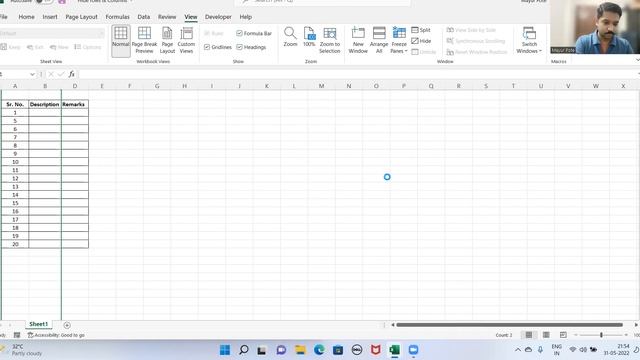Open the Page Layout tab
The height and width of the screenshot is (360, 640).
(x=81, y=17)
